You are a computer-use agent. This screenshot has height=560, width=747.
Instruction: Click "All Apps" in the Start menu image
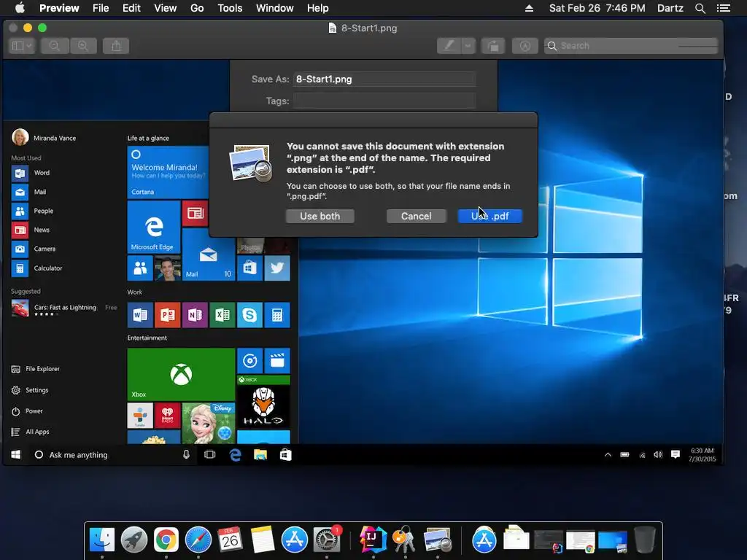[x=37, y=432]
